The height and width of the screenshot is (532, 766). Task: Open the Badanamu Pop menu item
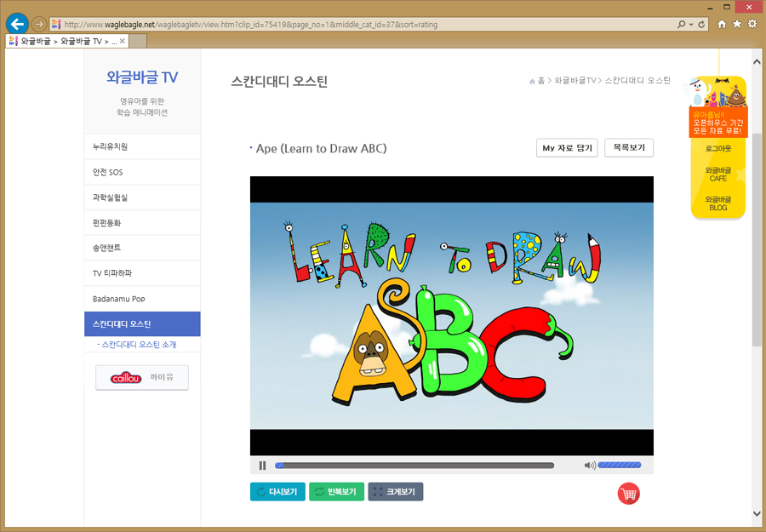(142, 299)
